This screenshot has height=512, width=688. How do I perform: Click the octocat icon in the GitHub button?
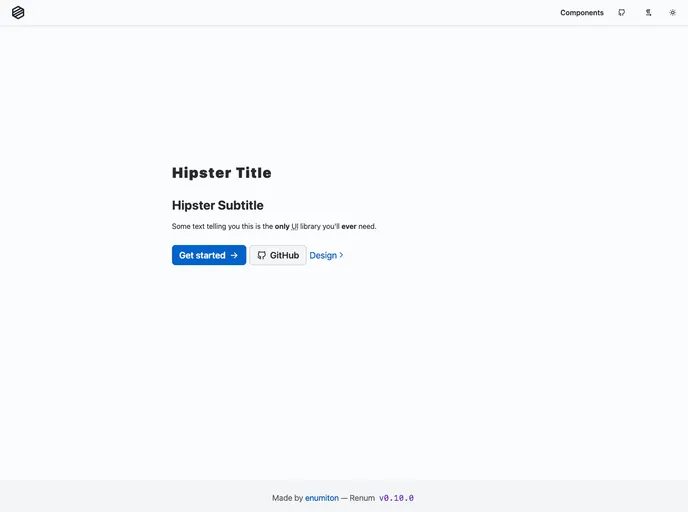262,256
